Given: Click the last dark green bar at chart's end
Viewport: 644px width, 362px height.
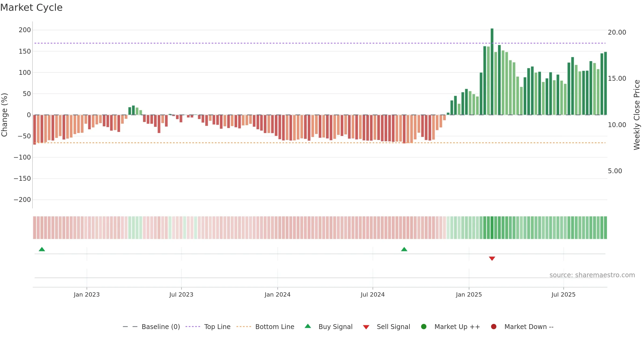Looking at the screenshot, I should pyautogui.click(x=605, y=83).
